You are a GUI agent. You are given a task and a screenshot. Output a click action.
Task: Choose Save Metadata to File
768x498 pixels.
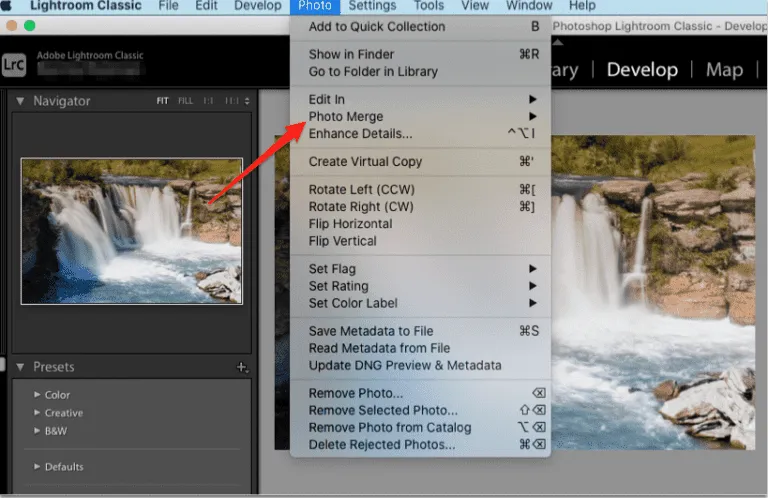coord(420,331)
